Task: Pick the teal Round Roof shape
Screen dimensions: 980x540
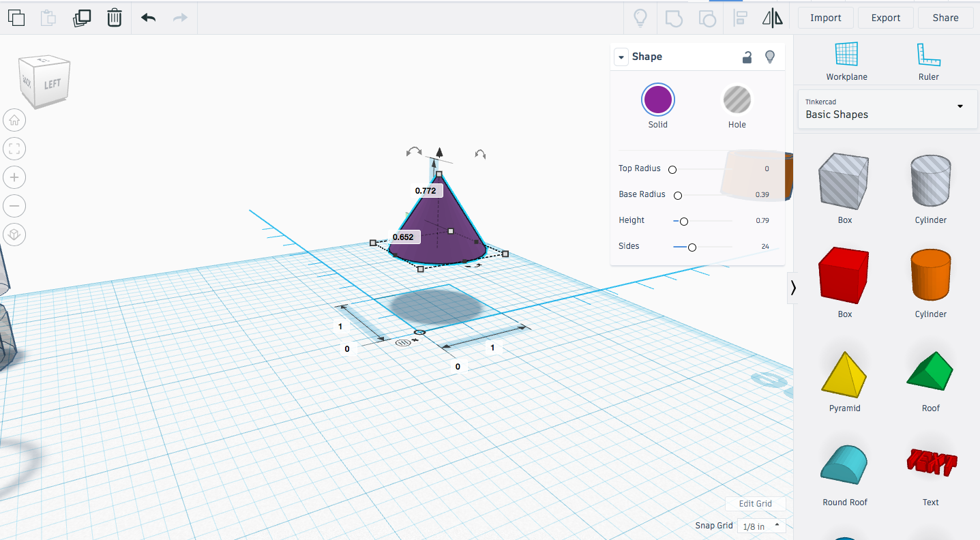Action: (845, 464)
